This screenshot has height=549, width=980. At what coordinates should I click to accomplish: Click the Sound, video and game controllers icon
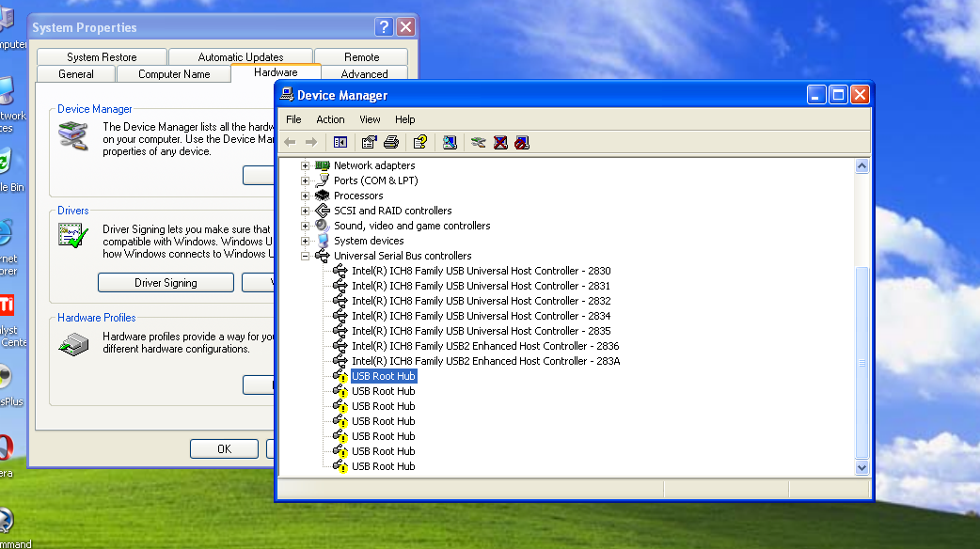click(323, 226)
